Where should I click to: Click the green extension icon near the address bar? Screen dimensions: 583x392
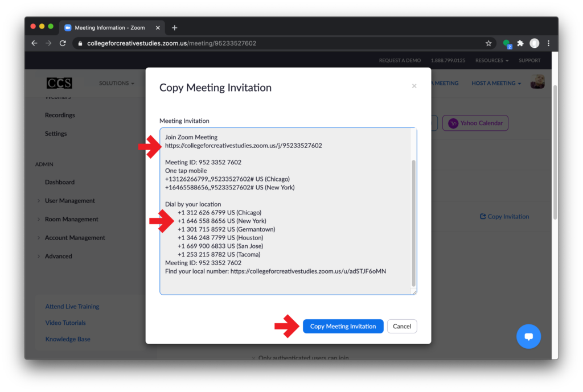[x=506, y=43]
